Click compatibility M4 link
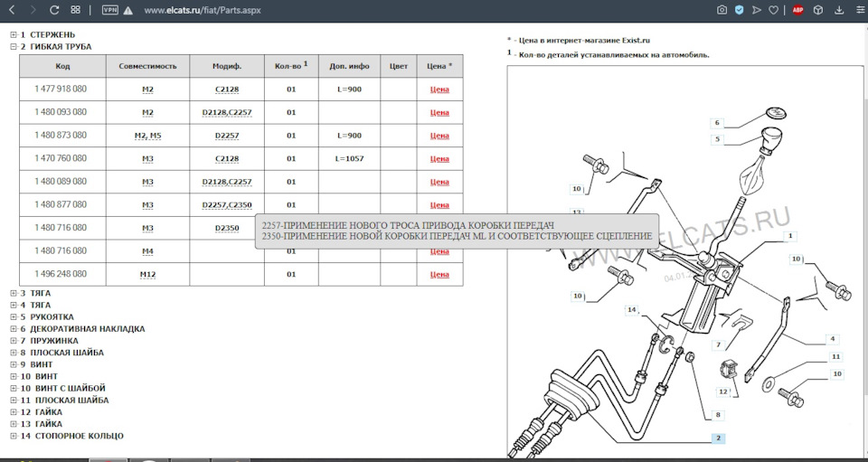This screenshot has width=868, height=462. click(147, 251)
